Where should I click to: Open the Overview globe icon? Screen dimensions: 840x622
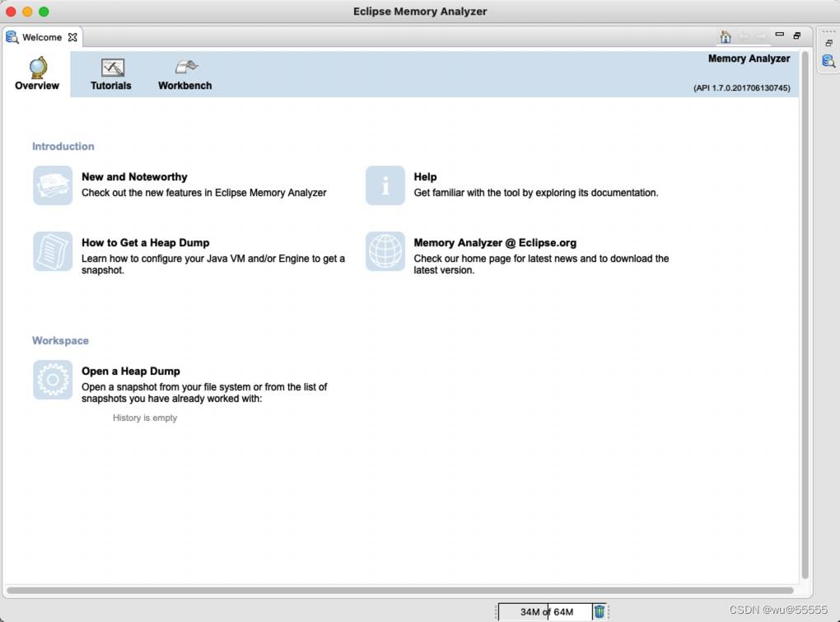[38, 68]
